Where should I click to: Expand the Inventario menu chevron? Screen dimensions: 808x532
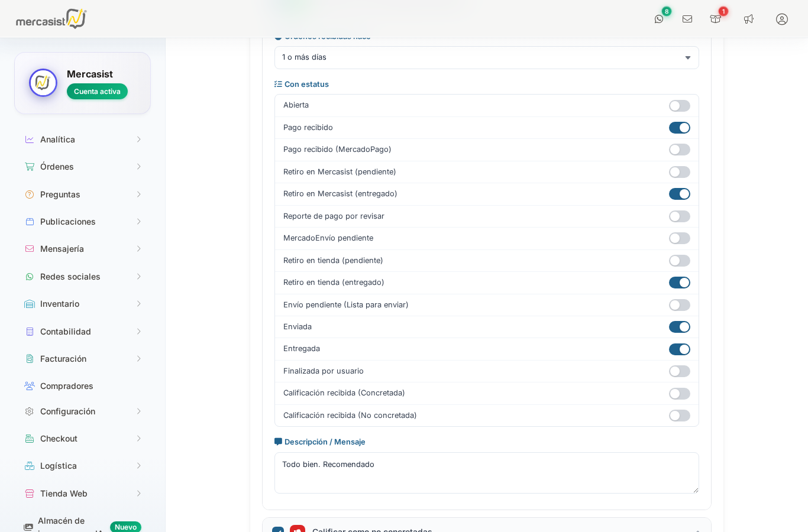tap(139, 304)
